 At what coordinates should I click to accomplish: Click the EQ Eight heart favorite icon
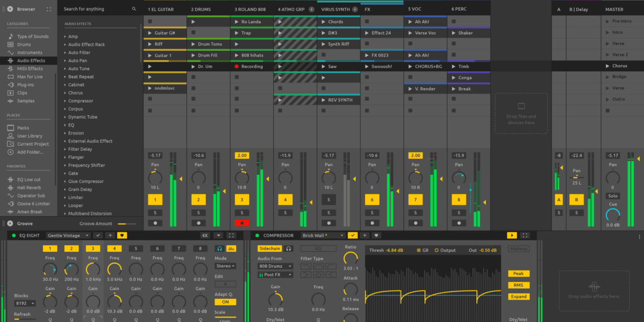122,236
